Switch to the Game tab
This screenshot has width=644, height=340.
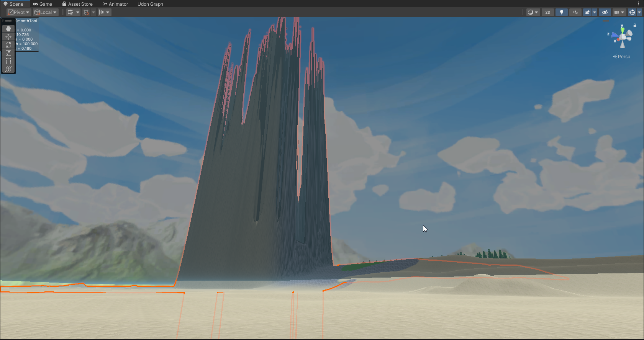pos(43,4)
